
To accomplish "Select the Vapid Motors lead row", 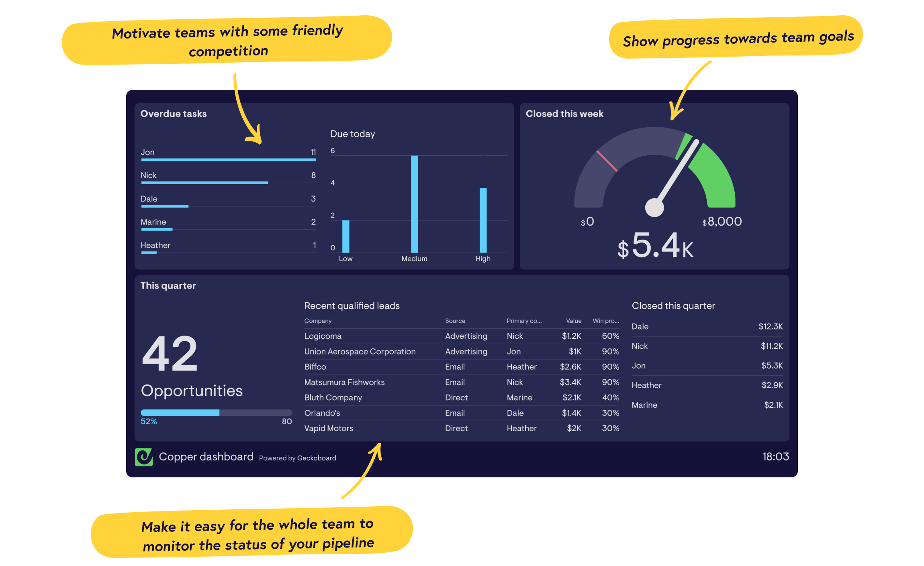I will (x=462, y=428).
